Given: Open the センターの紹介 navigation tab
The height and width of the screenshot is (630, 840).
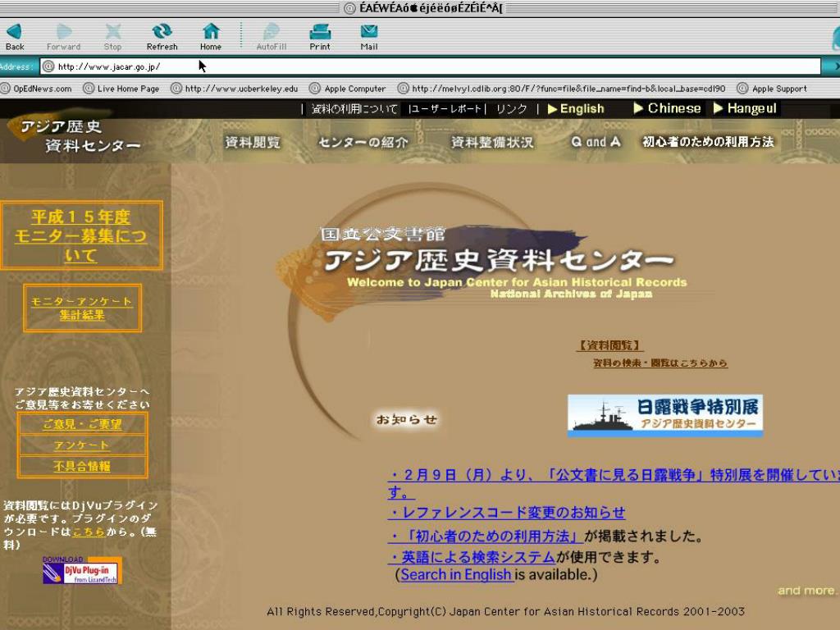Looking at the screenshot, I should pyautogui.click(x=363, y=142).
